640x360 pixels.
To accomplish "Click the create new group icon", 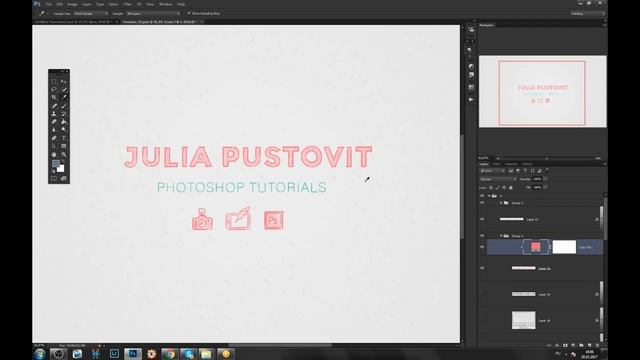I will pos(581,345).
